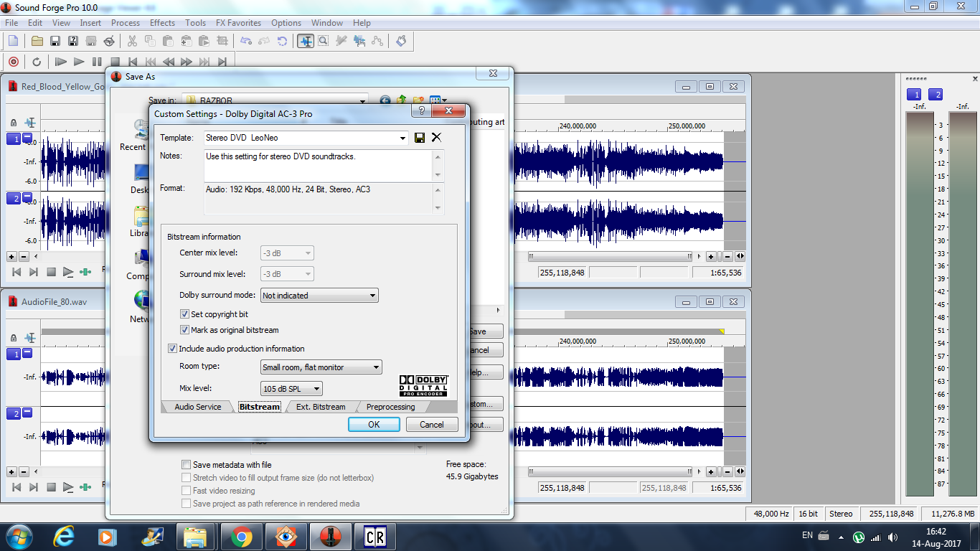980x551 pixels.
Task: Select the Edit tool in the toolbar
Action: coord(306,41)
